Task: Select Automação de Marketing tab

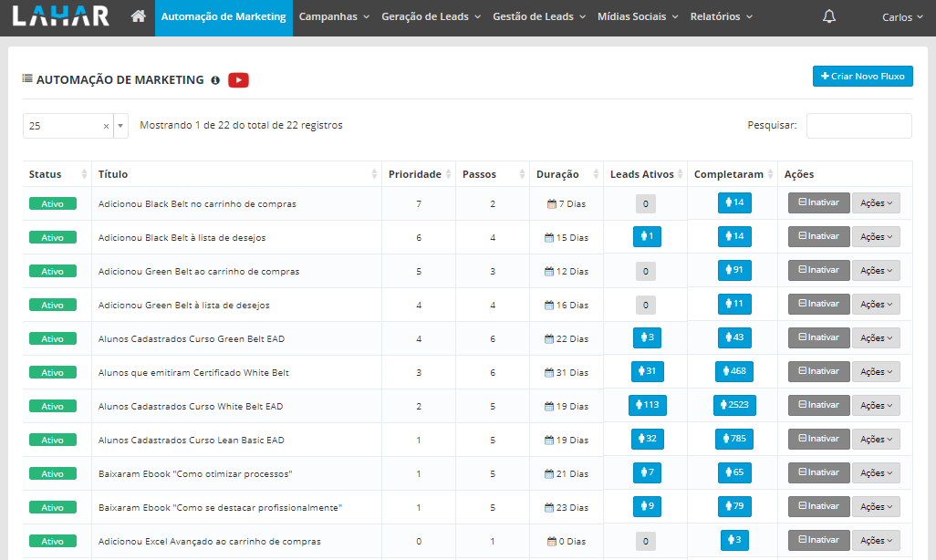Action: pos(224,16)
